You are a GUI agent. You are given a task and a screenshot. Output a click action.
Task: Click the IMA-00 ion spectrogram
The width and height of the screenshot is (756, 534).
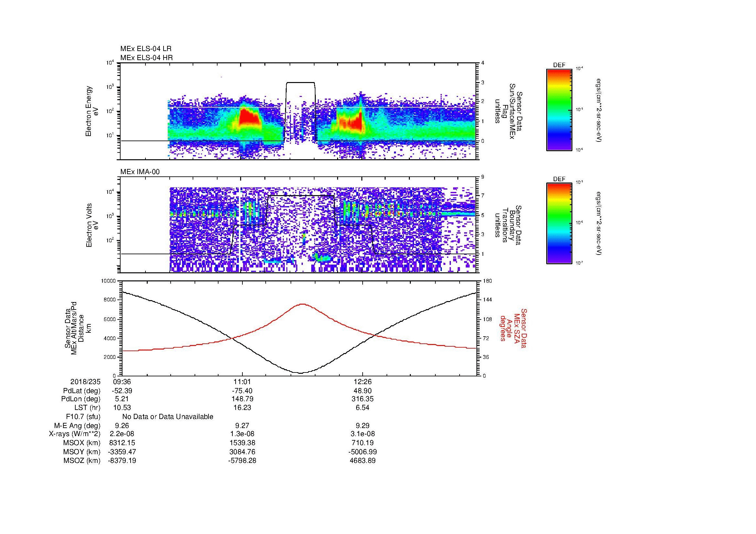tap(299, 225)
